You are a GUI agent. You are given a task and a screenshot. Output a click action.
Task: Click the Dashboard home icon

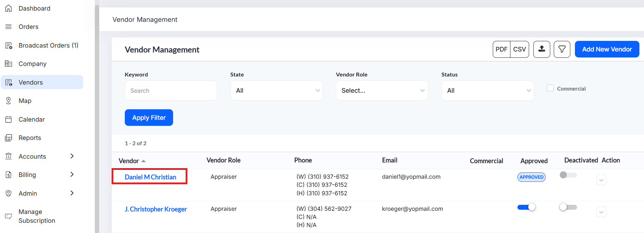click(x=8, y=8)
